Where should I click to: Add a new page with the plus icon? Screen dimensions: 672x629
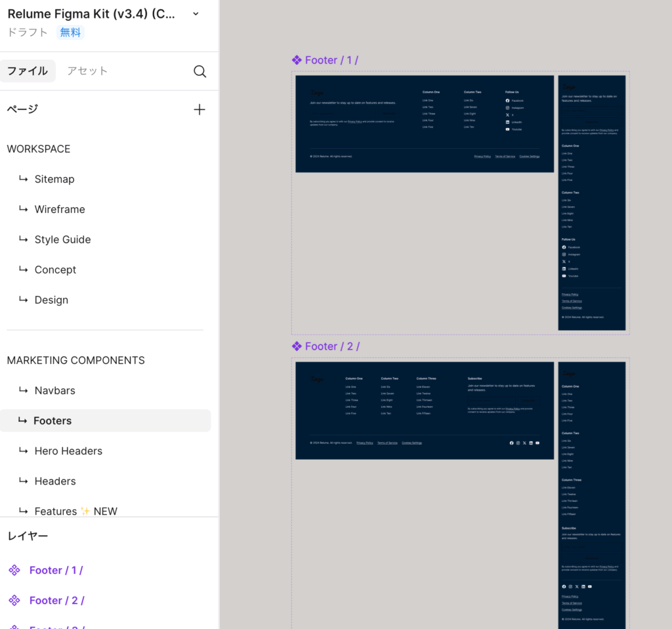(199, 110)
